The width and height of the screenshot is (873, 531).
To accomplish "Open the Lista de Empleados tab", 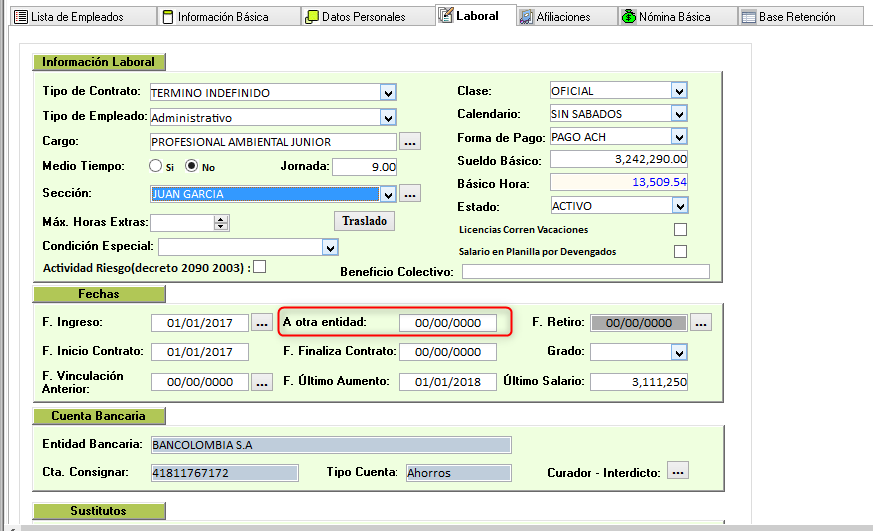I will [77, 17].
